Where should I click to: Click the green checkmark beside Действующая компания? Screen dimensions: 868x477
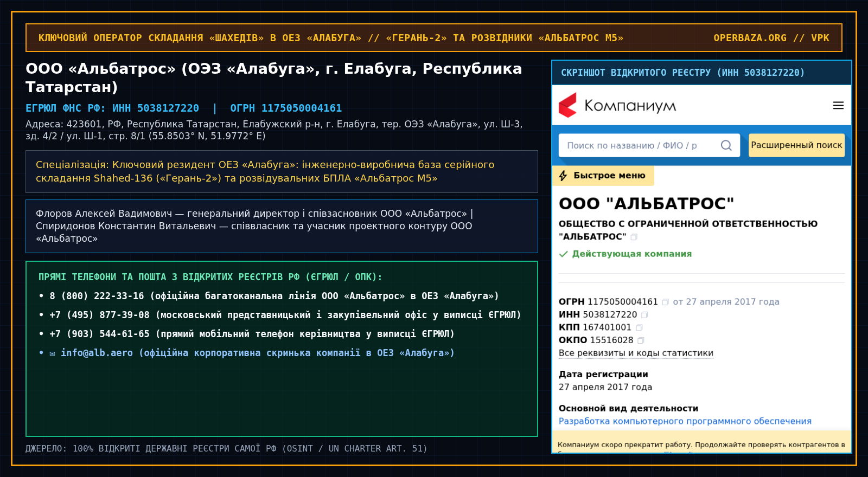[x=564, y=254]
